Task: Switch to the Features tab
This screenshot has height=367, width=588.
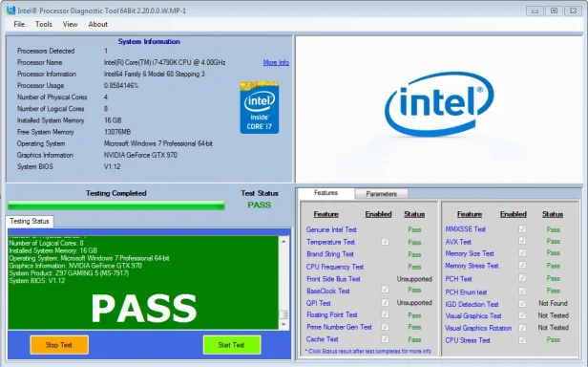Action: tap(325, 193)
